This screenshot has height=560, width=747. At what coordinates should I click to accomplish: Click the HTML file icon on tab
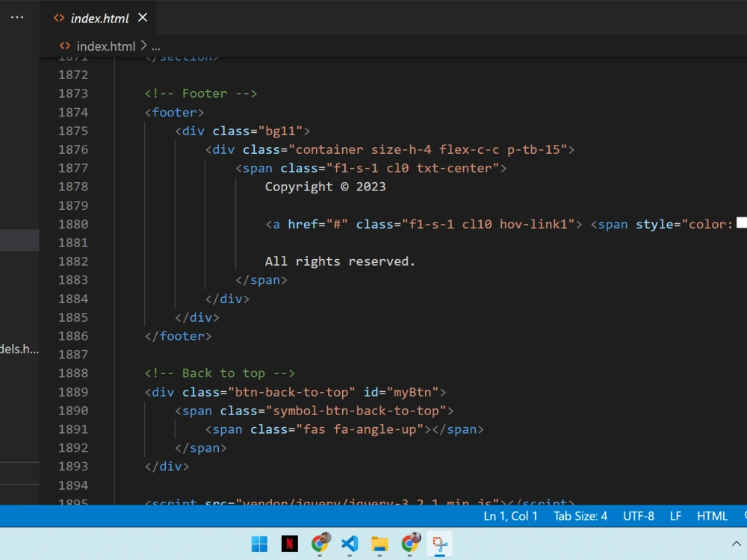tap(59, 18)
